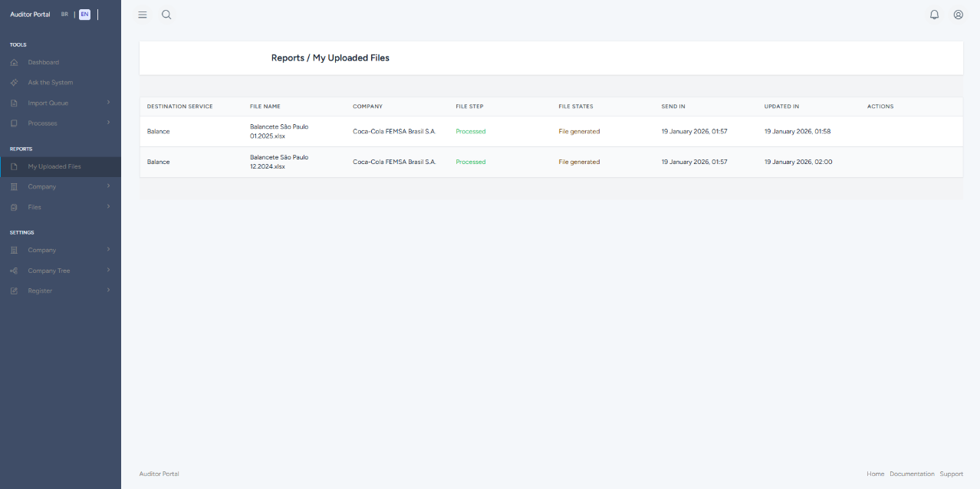The image size is (980, 489).
Task: Sort by Company column header
Action: click(367, 107)
